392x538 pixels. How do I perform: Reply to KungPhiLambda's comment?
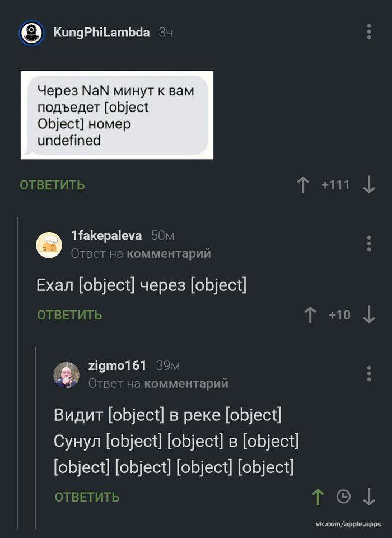52,185
